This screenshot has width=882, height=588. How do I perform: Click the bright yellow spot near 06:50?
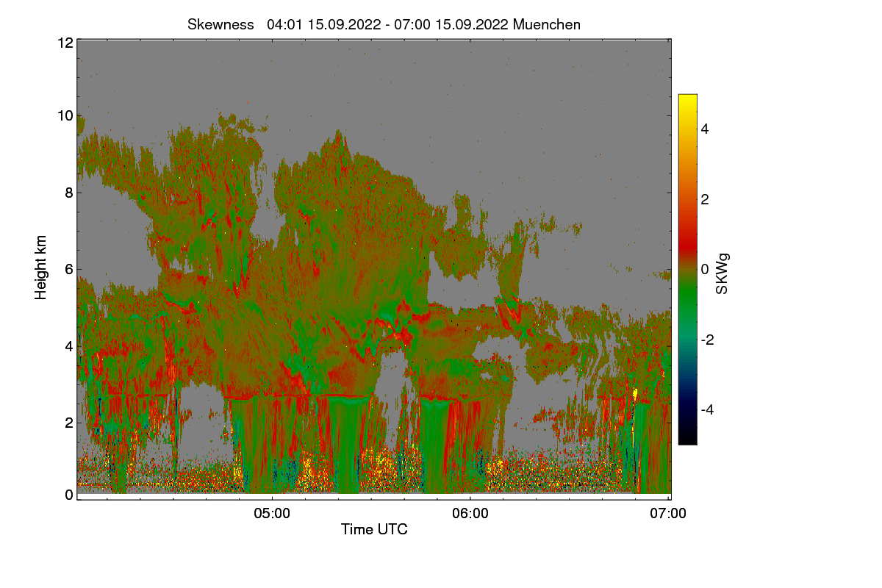coord(635,394)
